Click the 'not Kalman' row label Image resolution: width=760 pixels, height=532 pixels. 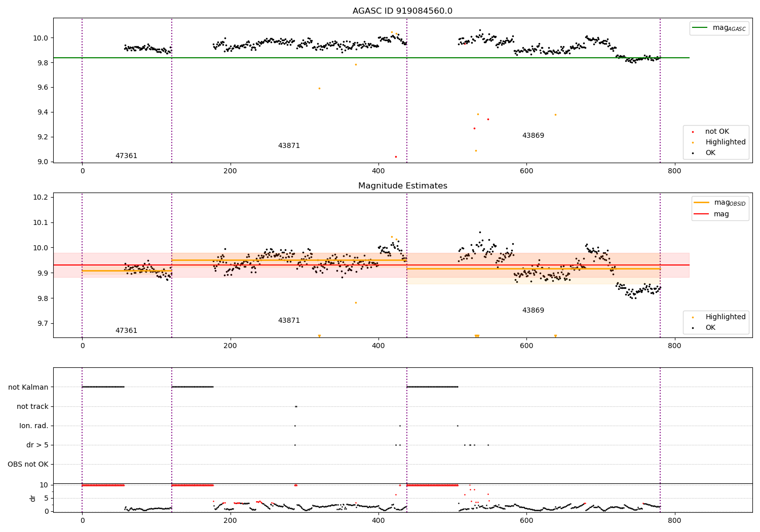tap(28, 388)
